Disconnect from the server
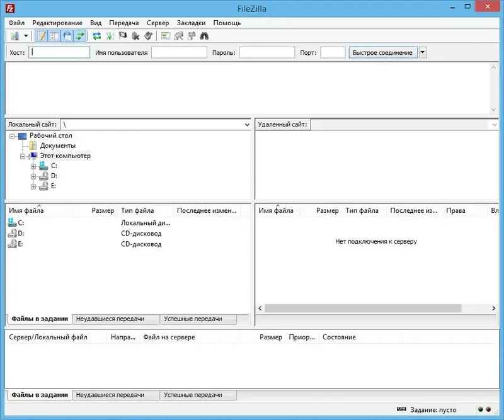The image size is (504, 420). [x=135, y=36]
